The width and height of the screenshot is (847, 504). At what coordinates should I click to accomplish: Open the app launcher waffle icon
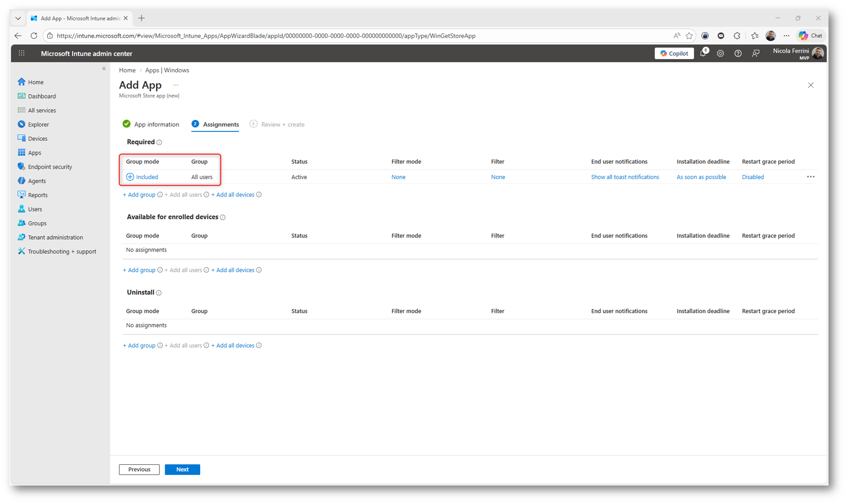pyautogui.click(x=22, y=53)
